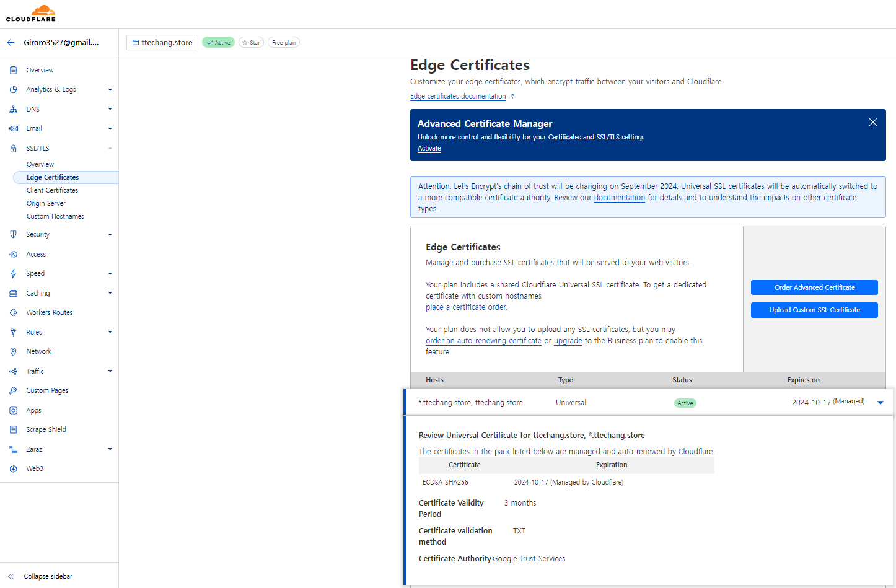Open Workers Routes in sidebar
The height and width of the screenshot is (588, 896).
pyautogui.click(x=49, y=312)
